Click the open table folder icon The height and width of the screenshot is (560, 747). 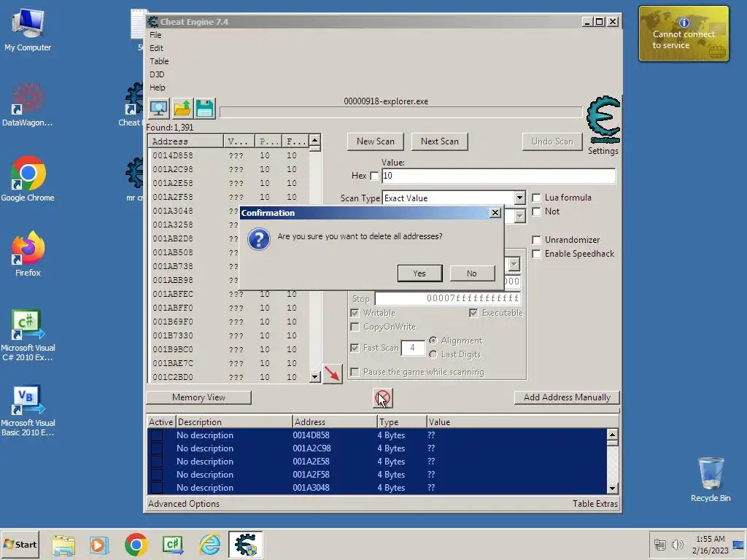click(182, 109)
